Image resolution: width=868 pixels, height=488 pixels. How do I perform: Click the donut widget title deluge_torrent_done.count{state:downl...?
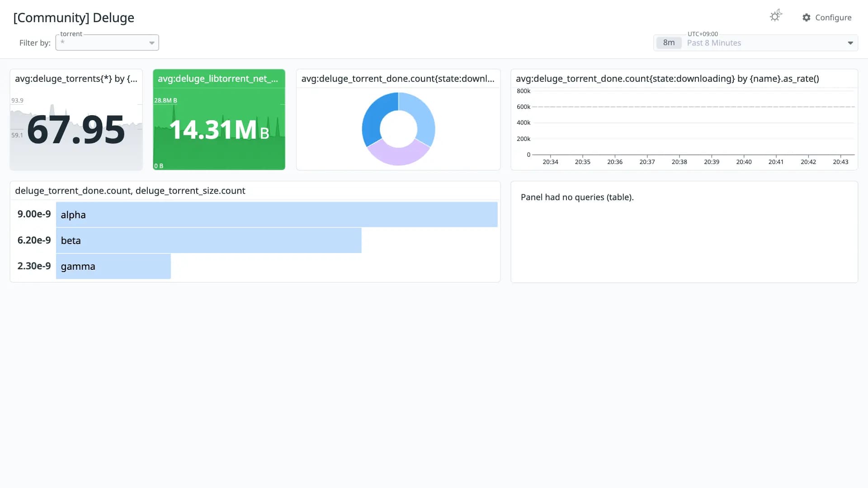point(398,79)
